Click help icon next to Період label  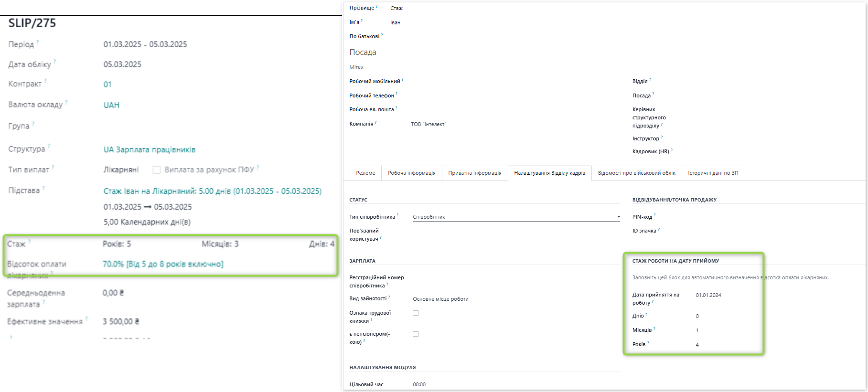coord(38,42)
